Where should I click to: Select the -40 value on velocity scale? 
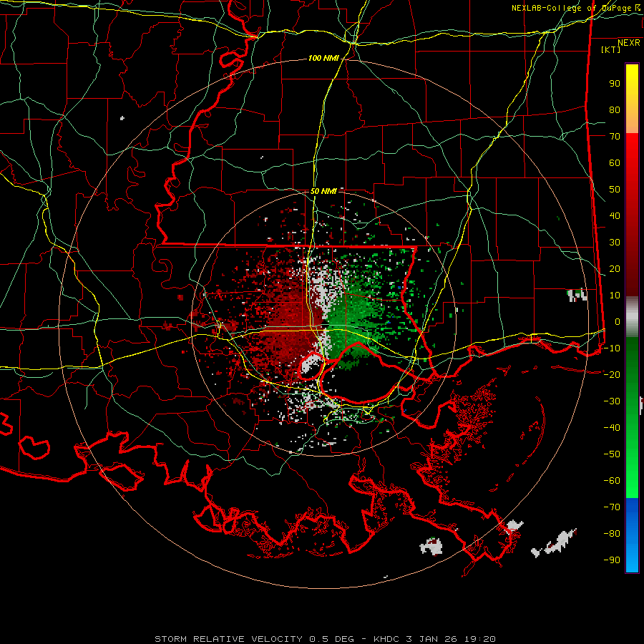pyautogui.click(x=612, y=428)
